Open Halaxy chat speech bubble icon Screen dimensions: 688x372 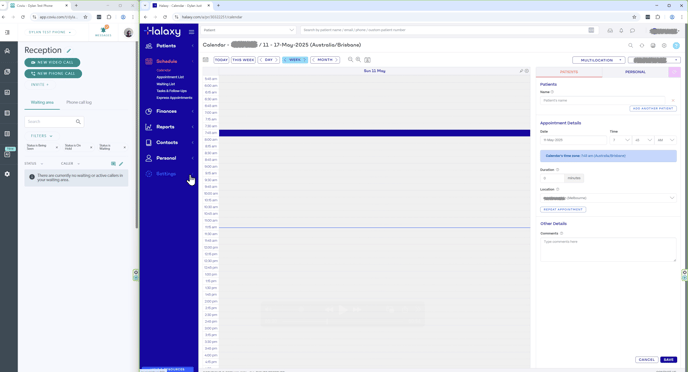(632, 30)
